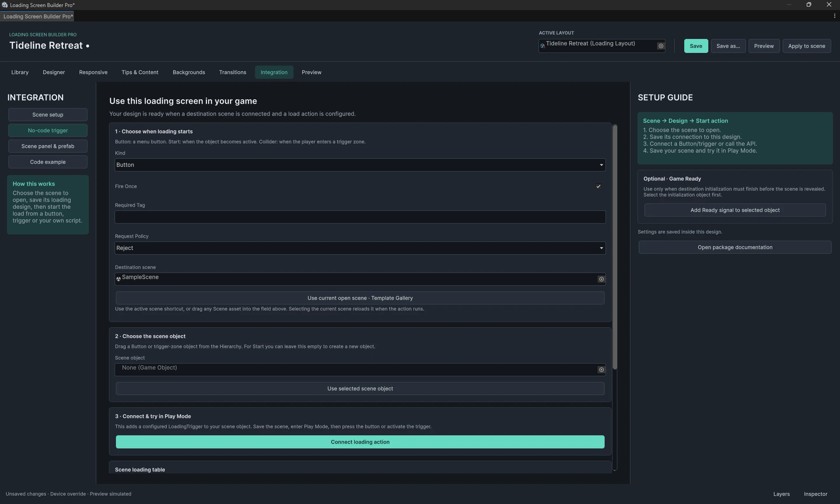Open the Inspector panel from status bar
Image resolution: width=840 pixels, height=504 pixels.
click(815, 494)
